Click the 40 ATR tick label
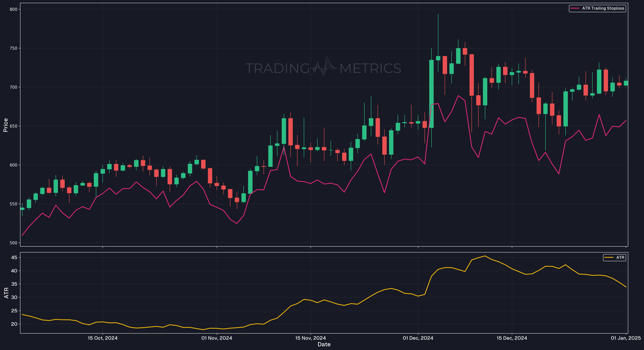644x350 pixels. [14, 271]
